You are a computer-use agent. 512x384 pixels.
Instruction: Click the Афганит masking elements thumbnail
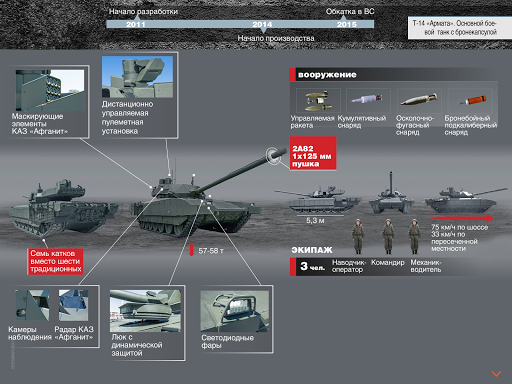coord(50,90)
